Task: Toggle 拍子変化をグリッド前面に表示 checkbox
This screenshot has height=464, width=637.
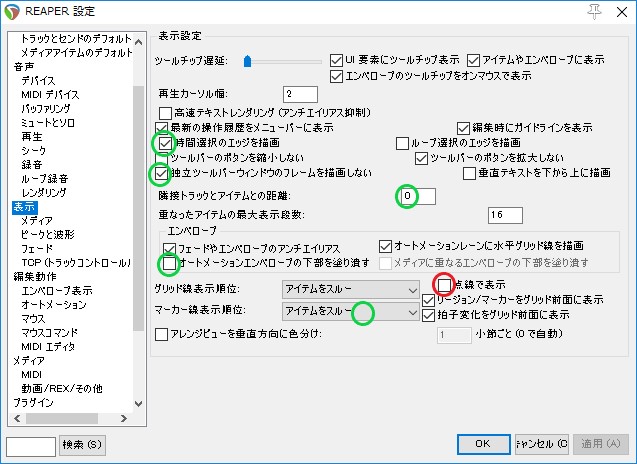Action: [429, 315]
